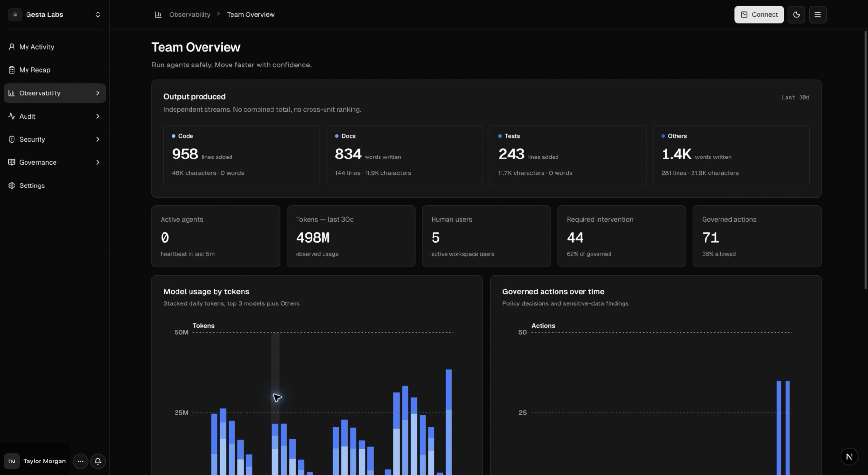Click the Governed actions value 71

click(710, 237)
